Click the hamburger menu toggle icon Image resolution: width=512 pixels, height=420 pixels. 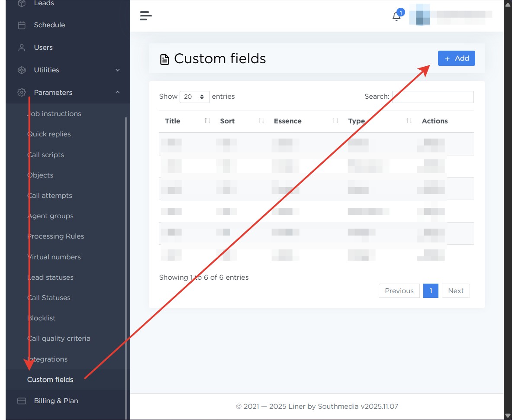click(x=146, y=16)
